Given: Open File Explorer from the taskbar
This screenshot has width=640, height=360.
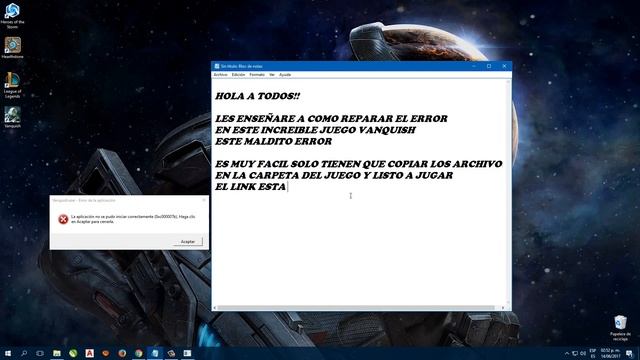Looking at the screenshot, I should click(57, 353).
